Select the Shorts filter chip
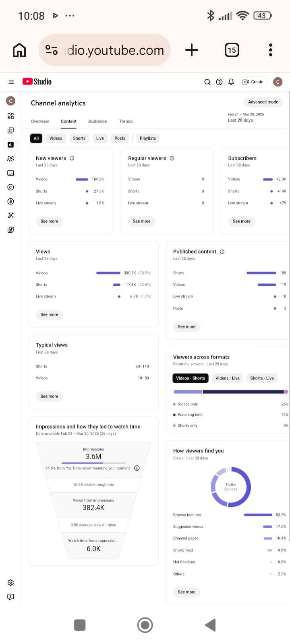The width and height of the screenshot is (290, 644). (x=79, y=138)
